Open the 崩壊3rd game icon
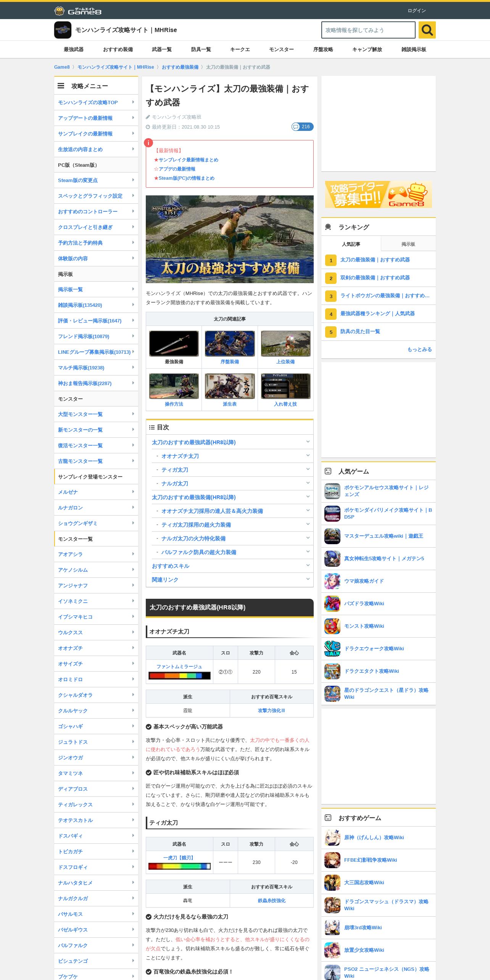This screenshot has height=980, width=490. (332, 928)
